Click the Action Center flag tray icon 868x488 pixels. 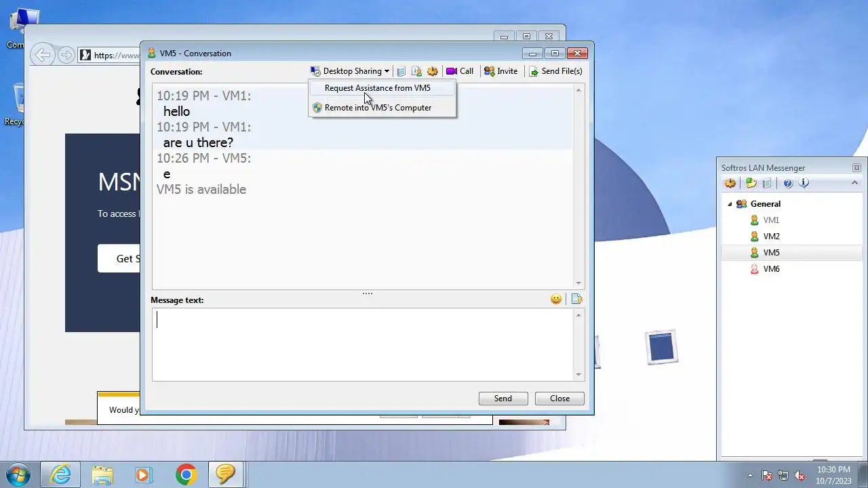767,475
